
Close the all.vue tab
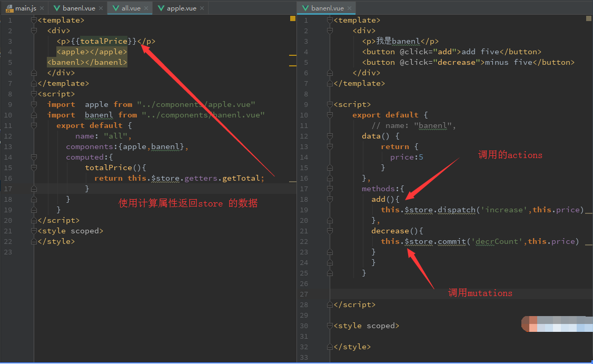[146, 8]
